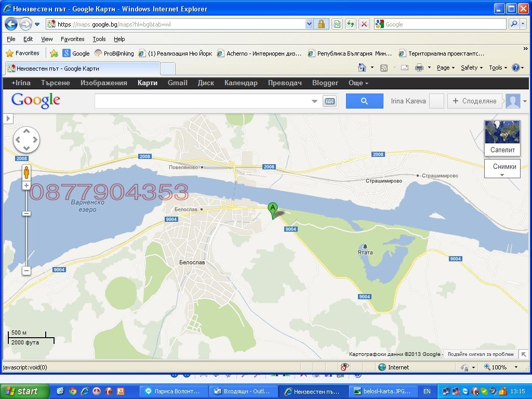The width and height of the screenshot is (532, 399).
Task: Click the Споделяне share button
Action: [474, 101]
